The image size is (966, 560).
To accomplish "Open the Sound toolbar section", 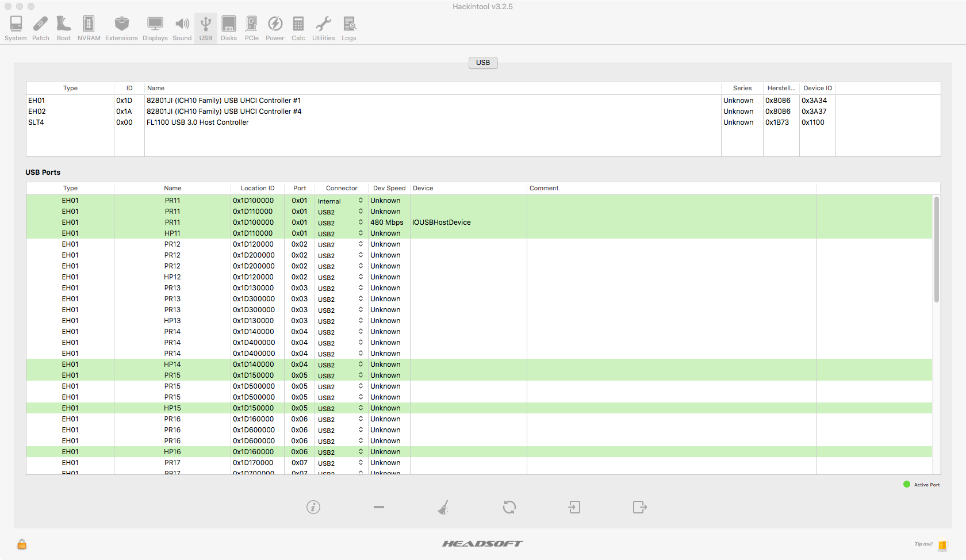I will 182,28.
